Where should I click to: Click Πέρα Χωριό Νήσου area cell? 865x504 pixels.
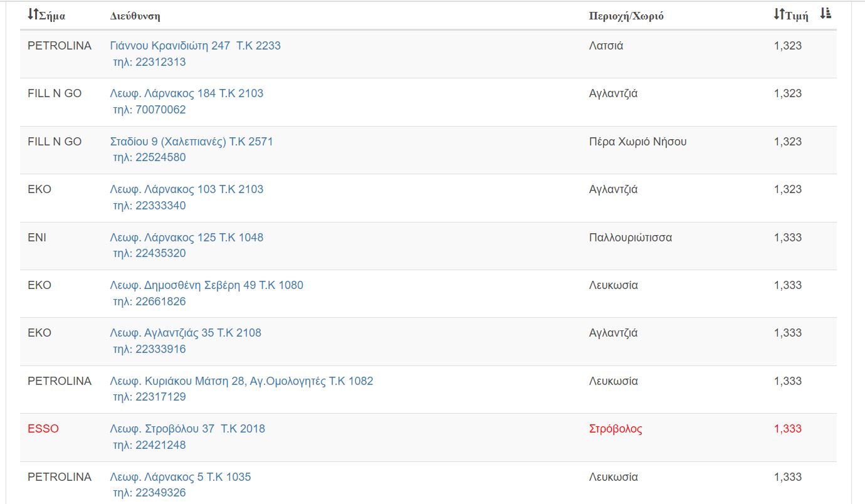tap(638, 142)
